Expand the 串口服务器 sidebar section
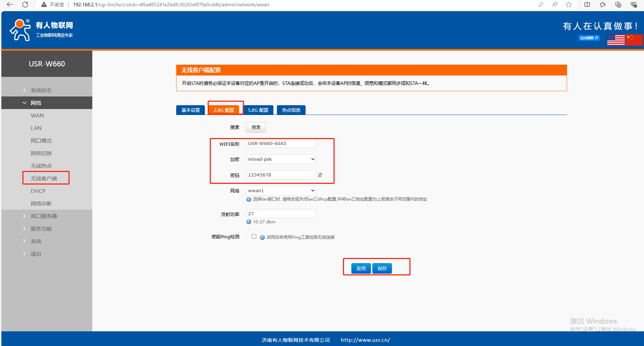Screen dimensions: 644x346 (44, 216)
